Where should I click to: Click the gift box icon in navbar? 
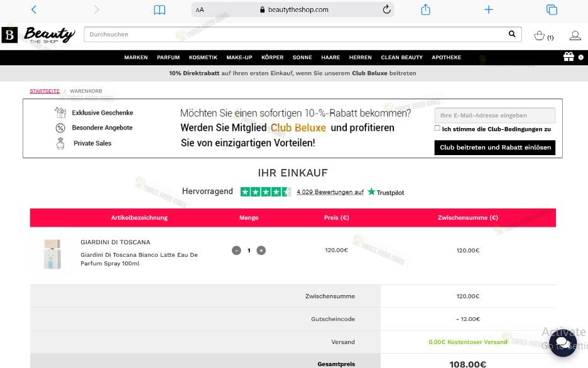569,57
